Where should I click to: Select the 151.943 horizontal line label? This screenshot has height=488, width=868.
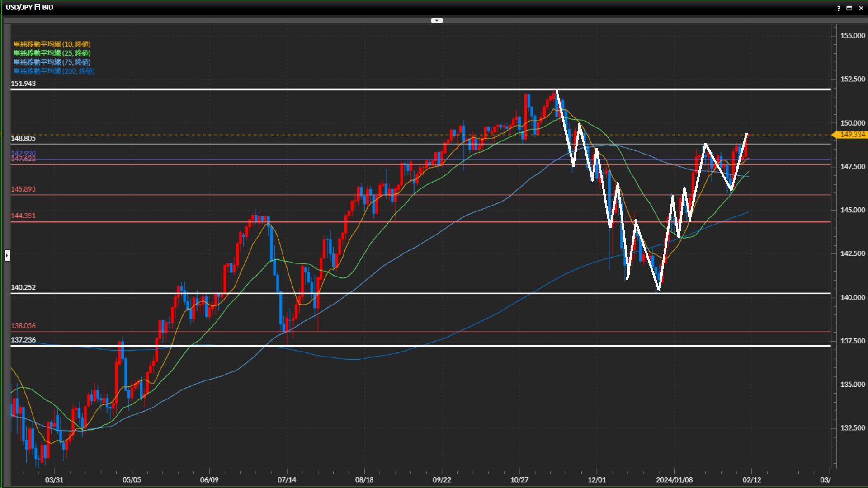(23, 84)
